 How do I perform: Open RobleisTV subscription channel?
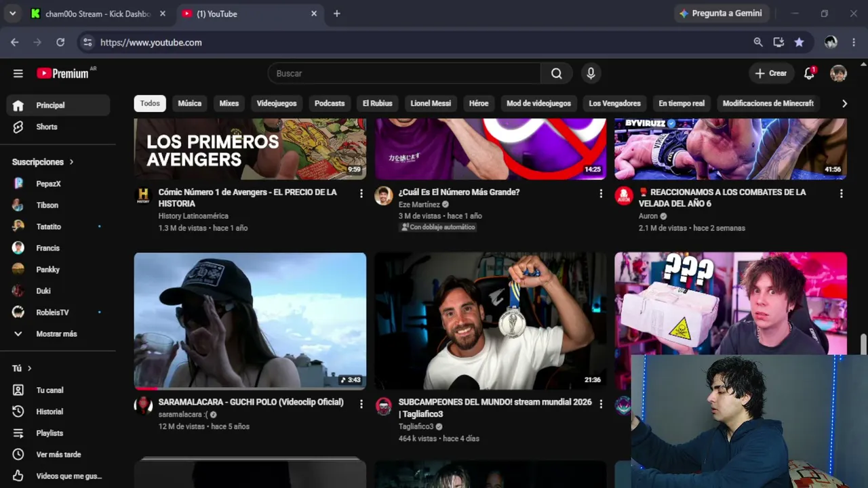click(58, 312)
